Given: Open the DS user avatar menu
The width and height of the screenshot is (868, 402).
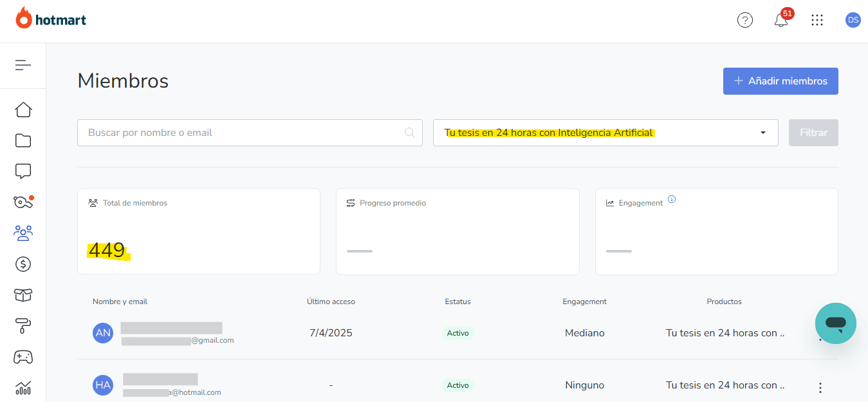Looking at the screenshot, I should 853,20.
